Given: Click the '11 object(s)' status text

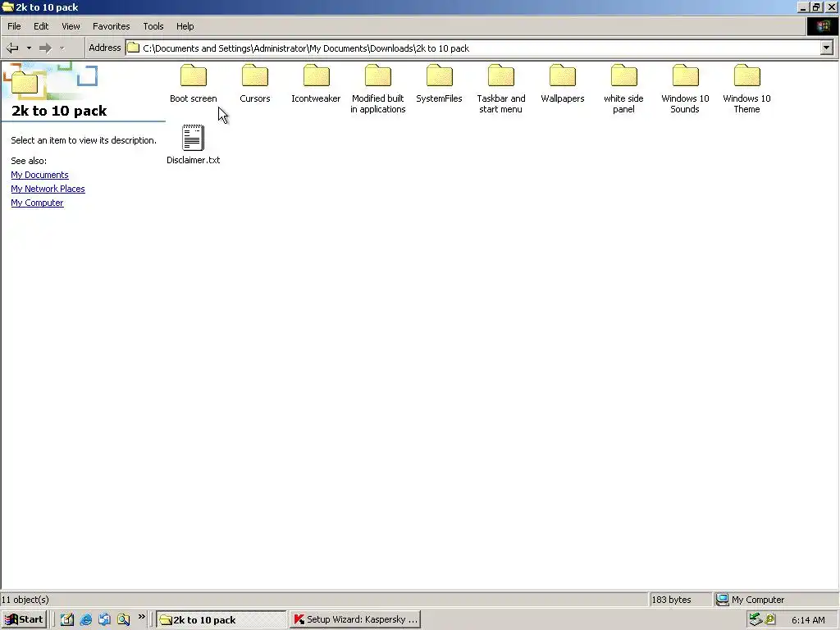Looking at the screenshot, I should click(x=25, y=600).
